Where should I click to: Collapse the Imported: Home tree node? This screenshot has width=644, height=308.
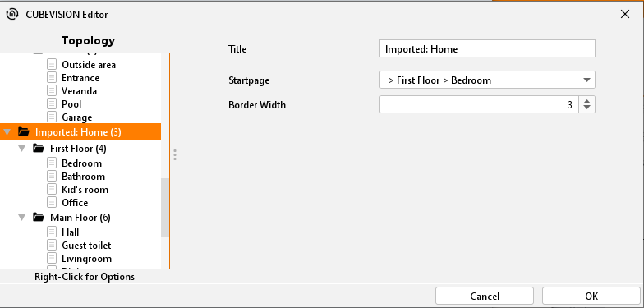click(x=7, y=132)
